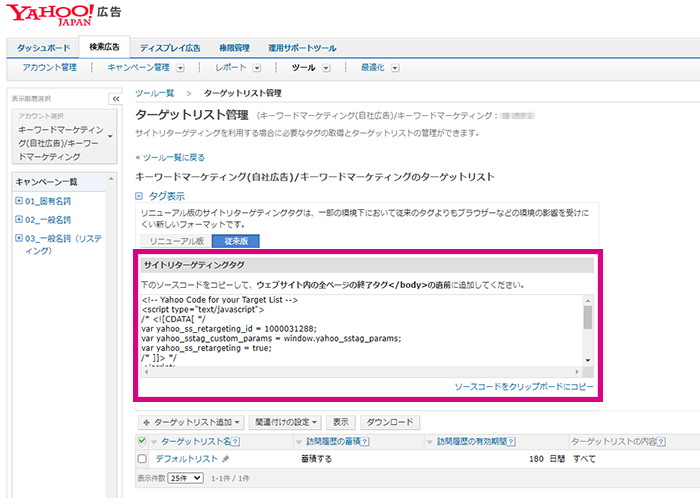This screenshot has height=498, width=700.
Task: Select the リニューアル版 tag format tab
Action: pos(176,241)
